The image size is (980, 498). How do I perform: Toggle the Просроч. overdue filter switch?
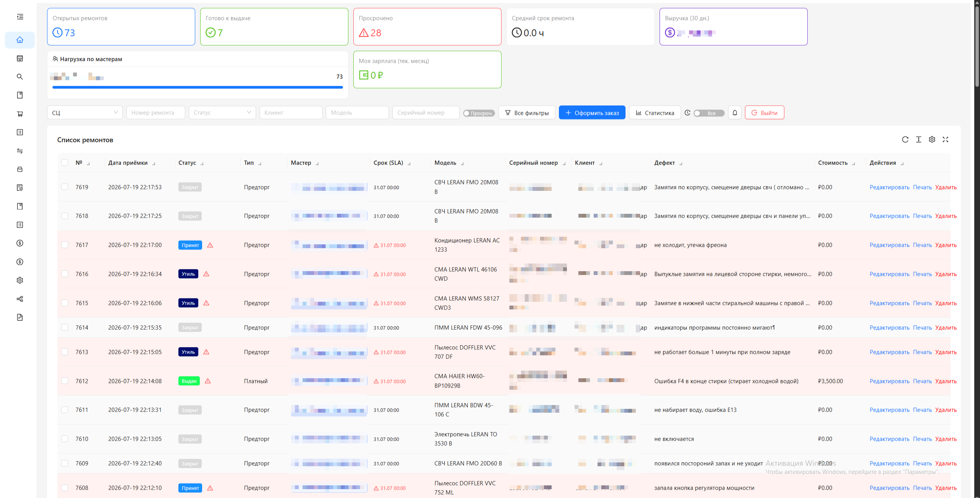tap(479, 113)
